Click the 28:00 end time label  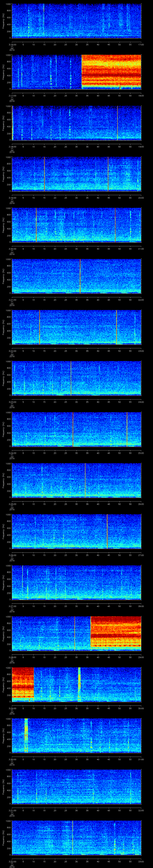[x=141, y=606]
